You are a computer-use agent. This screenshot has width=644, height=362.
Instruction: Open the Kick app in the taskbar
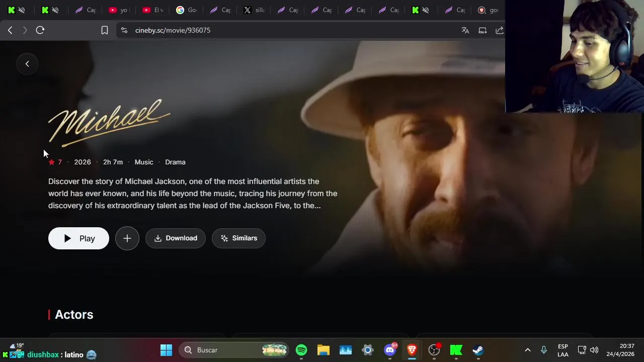(456, 350)
